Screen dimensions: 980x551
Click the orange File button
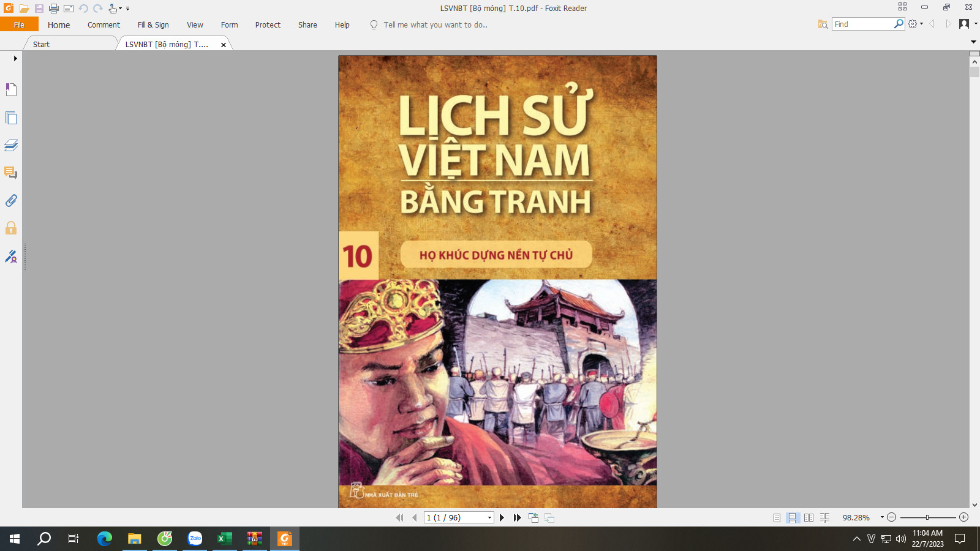coord(19,25)
